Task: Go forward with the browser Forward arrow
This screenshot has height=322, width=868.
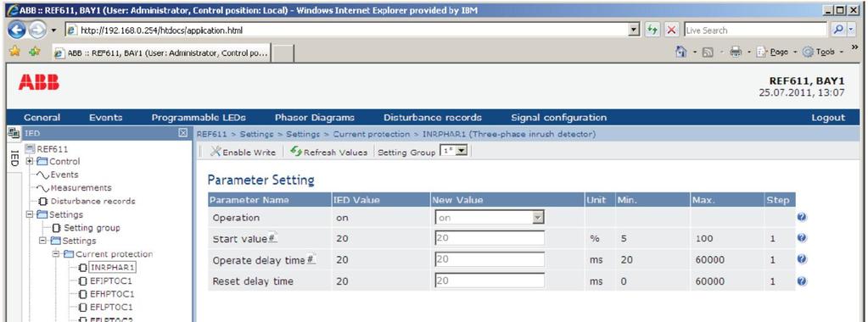Action: coord(37,30)
